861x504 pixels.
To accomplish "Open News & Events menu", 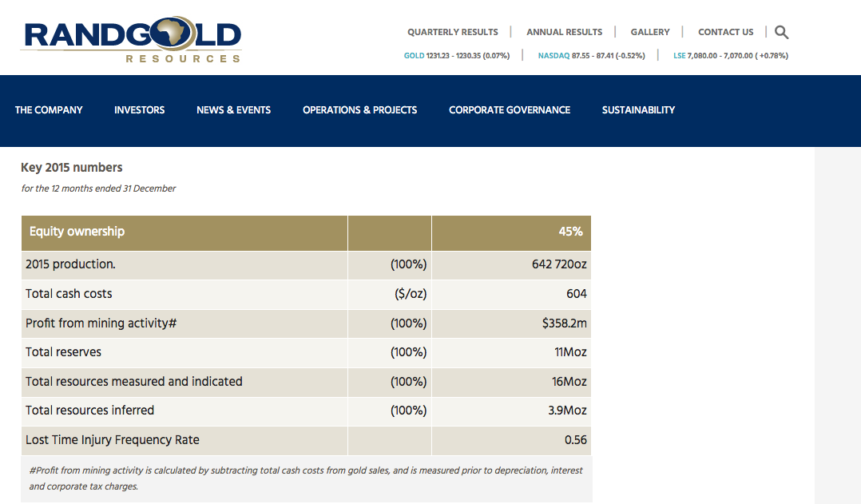I will (233, 109).
